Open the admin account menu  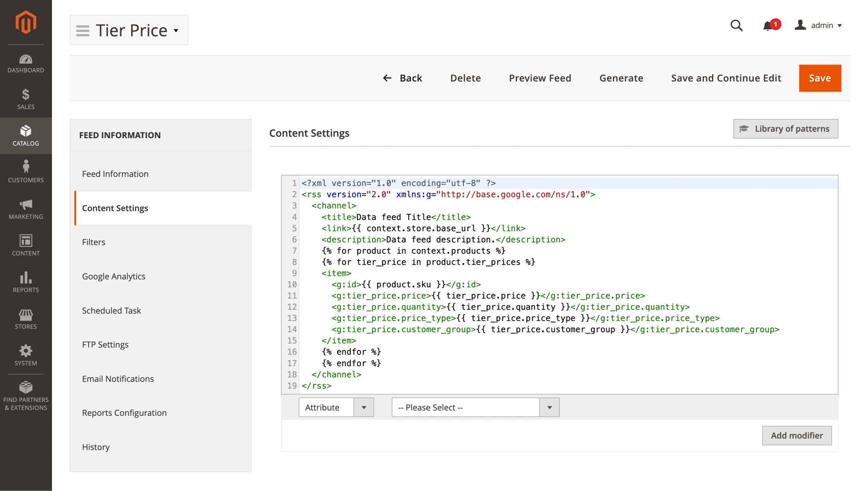point(825,25)
